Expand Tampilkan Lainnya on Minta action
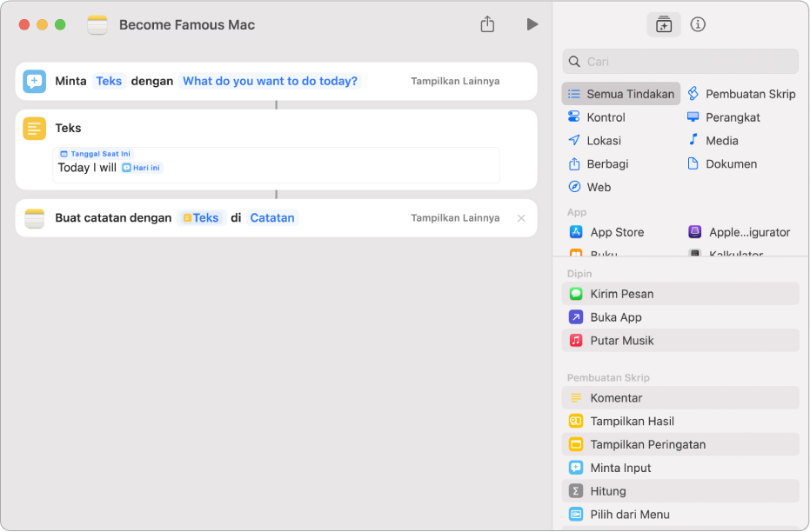 pyautogui.click(x=455, y=81)
